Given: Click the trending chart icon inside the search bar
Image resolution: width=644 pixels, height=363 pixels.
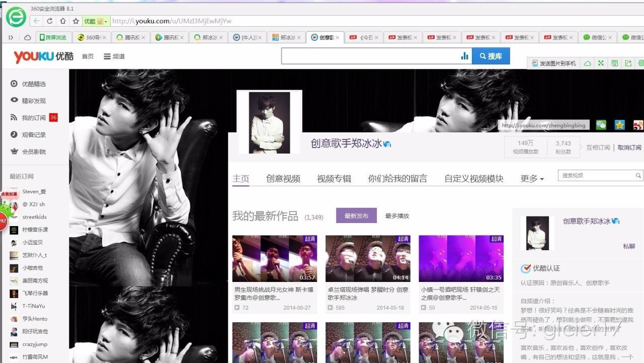Looking at the screenshot, I should [464, 56].
